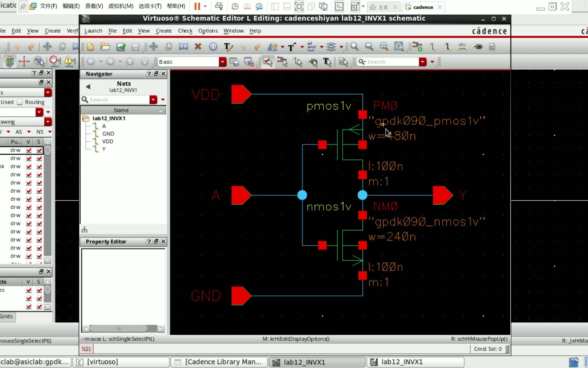Click the Delete (X) icon
The height and width of the screenshot is (368, 588).
click(x=198, y=46)
